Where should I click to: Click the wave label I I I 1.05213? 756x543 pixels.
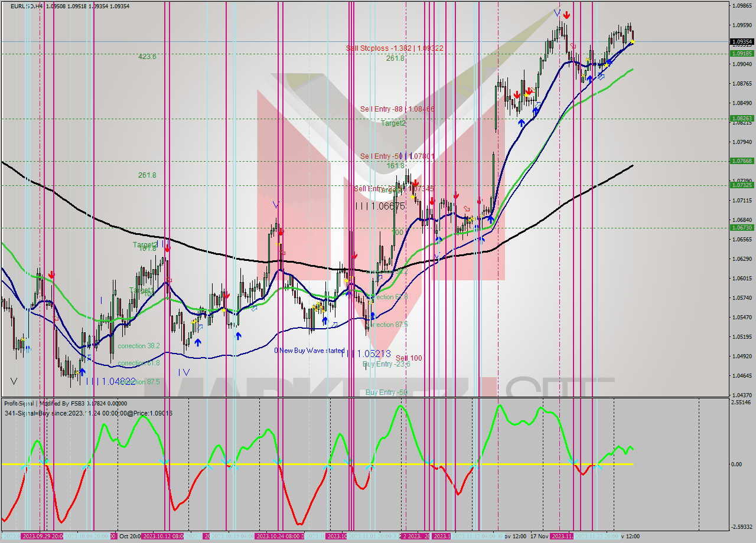click(x=366, y=353)
